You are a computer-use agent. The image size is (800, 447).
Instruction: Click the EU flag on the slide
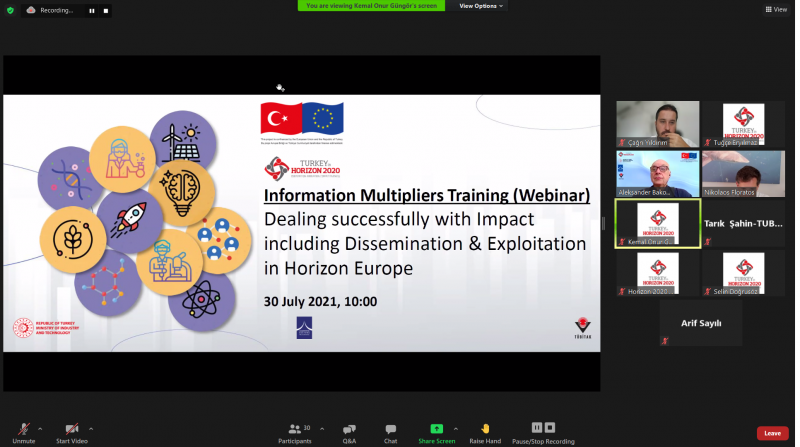pos(323,118)
